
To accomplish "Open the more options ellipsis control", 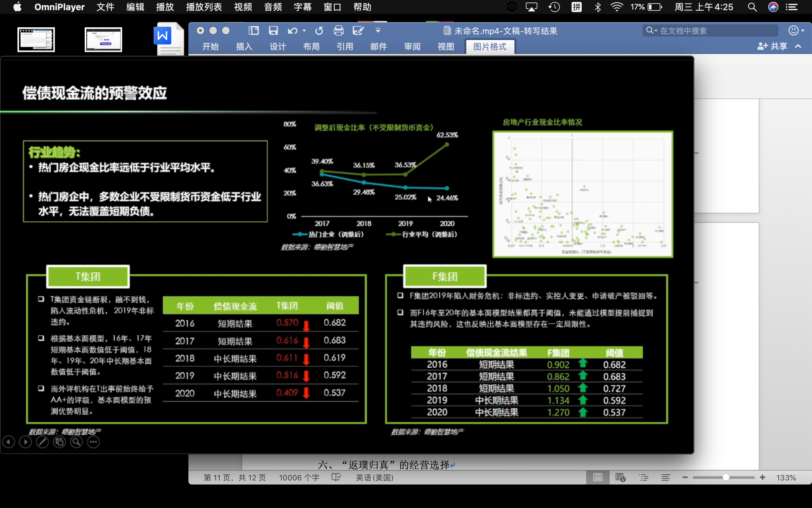I will click(x=94, y=442).
